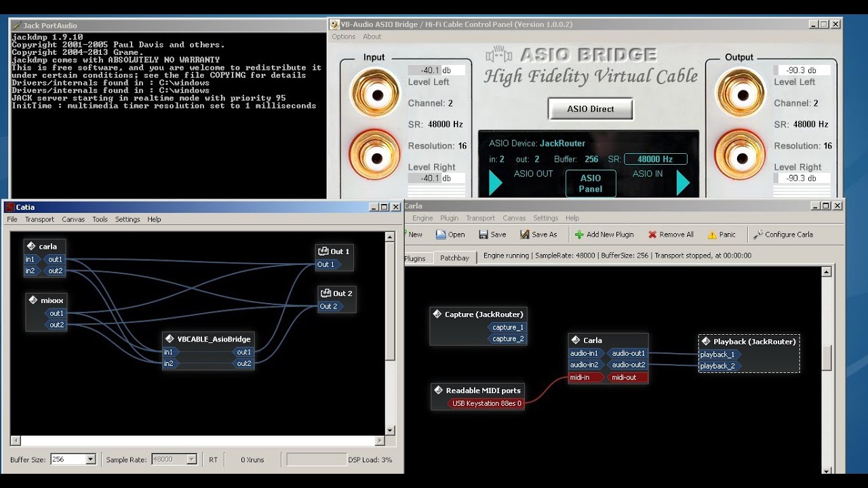Click the Output right red RCA jack

pos(740,155)
